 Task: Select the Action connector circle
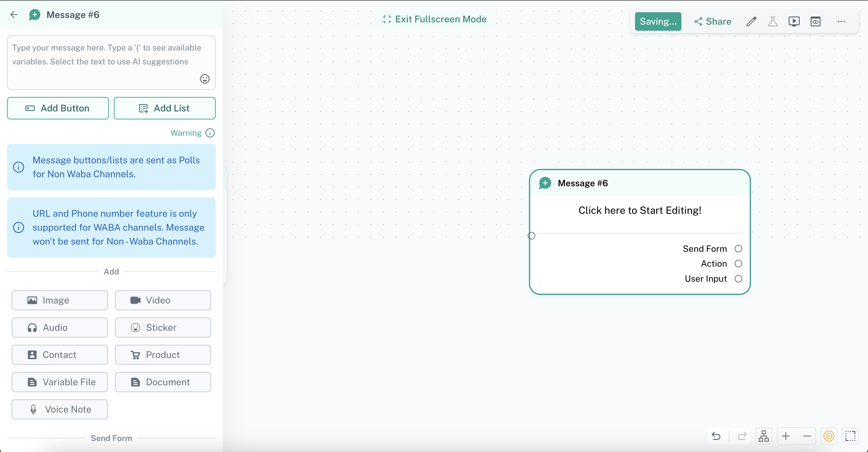click(738, 264)
